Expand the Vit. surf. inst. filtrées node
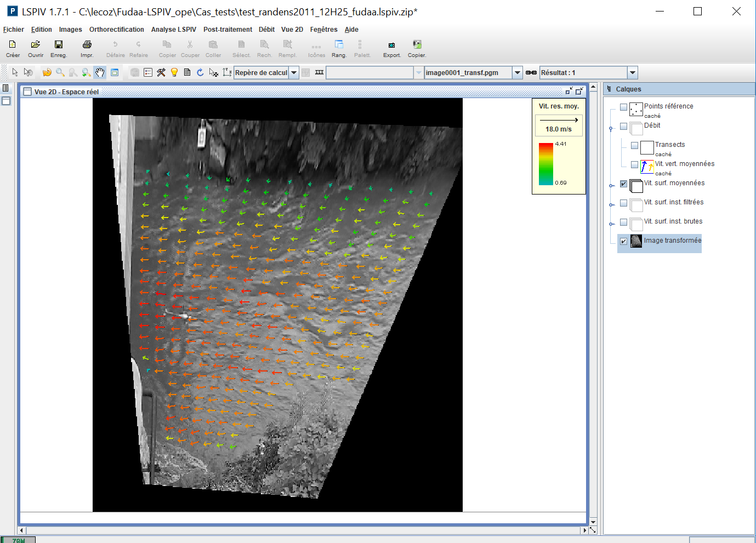 pyautogui.click(x=611, y=205)
